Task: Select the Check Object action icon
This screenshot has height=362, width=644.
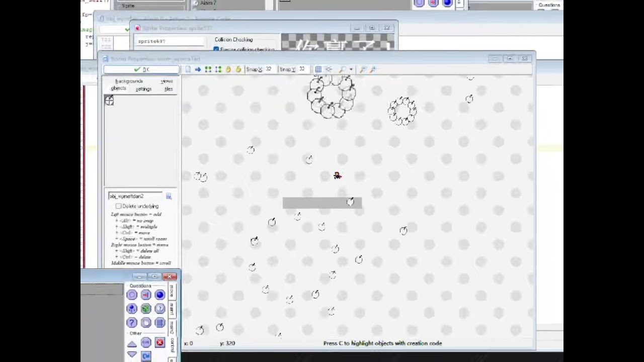Action: point(160,295)
